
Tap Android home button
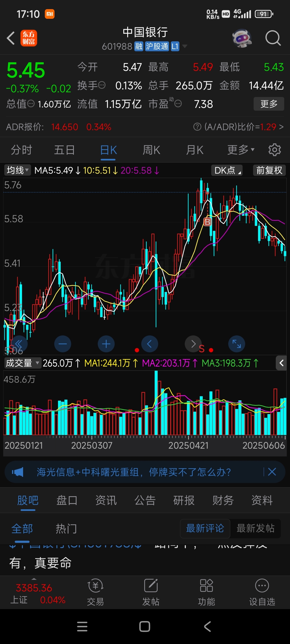[x=145, y=627]
